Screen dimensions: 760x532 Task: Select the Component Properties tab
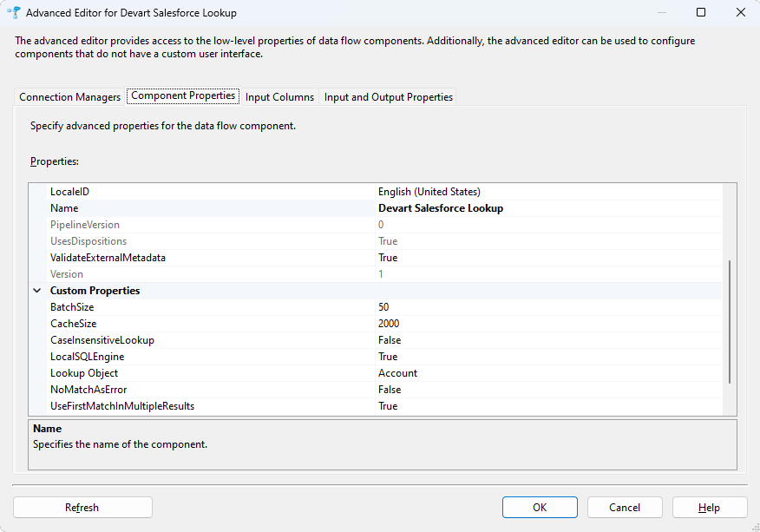(183, 96)
